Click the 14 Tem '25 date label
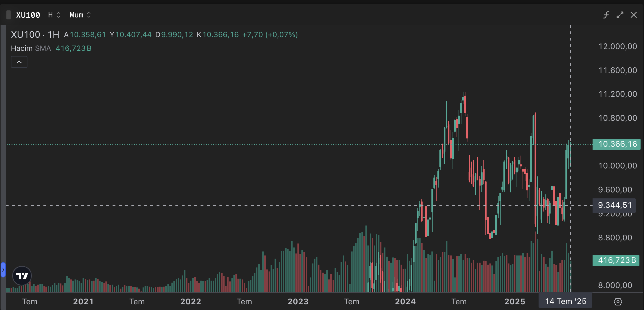This screenshot has width=644, height=310. [565, 301]
